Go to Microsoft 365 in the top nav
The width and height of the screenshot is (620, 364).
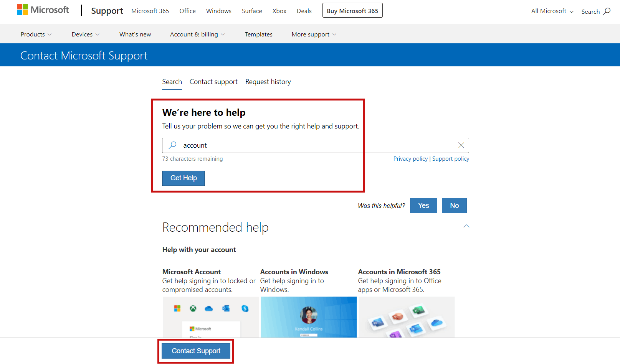[x=150, y=11]
